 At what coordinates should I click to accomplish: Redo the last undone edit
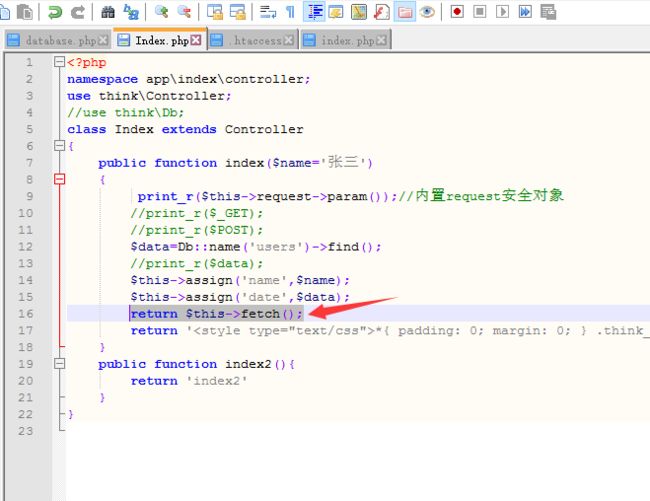click(78, 12)
